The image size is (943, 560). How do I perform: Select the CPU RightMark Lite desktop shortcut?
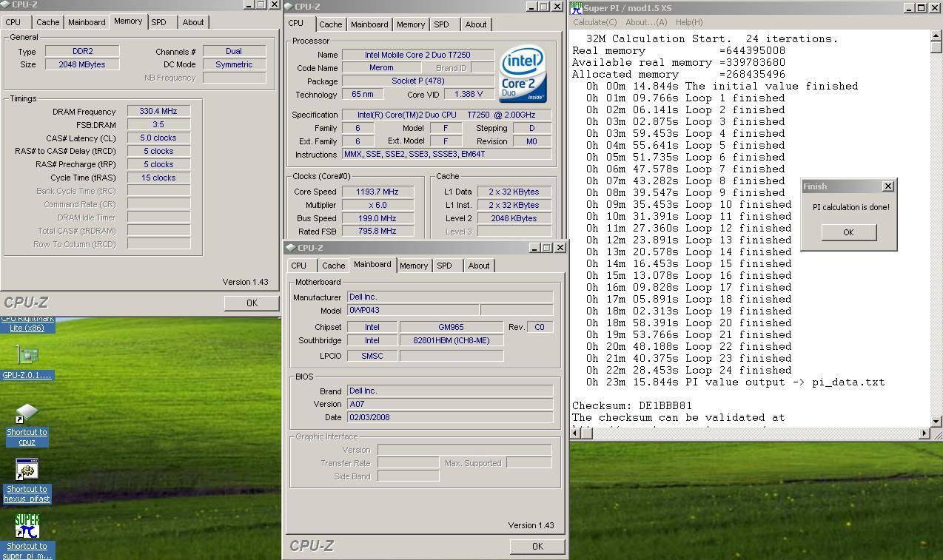click(27, 324)
